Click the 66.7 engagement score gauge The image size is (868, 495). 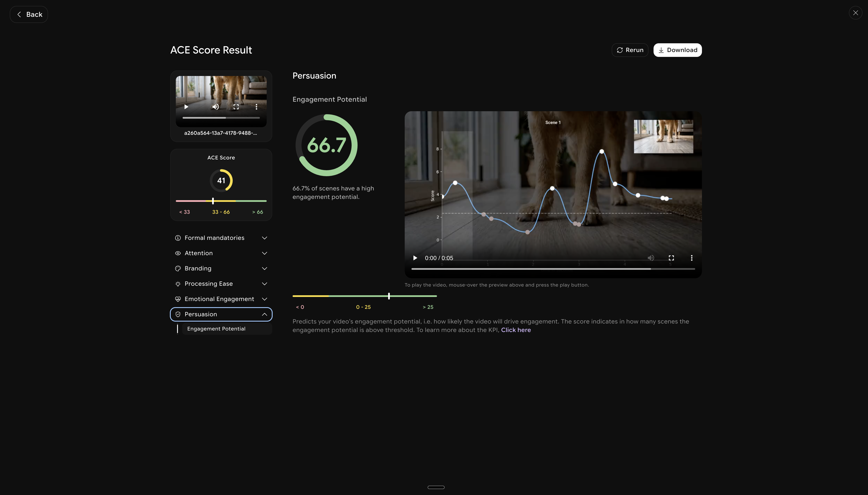tap(326, 145)
